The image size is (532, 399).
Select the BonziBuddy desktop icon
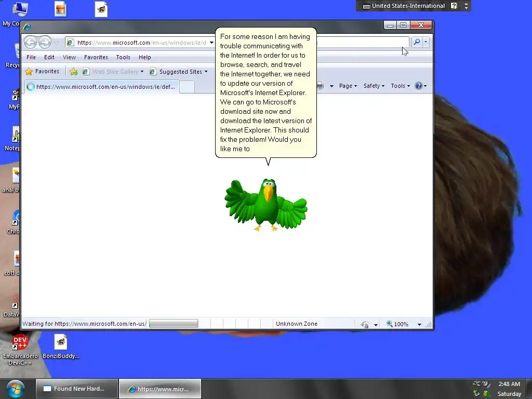click(61, 347)
